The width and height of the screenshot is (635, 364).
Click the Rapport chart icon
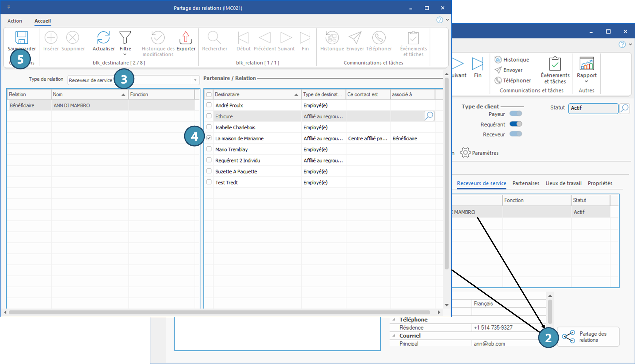tap(586, 64)
